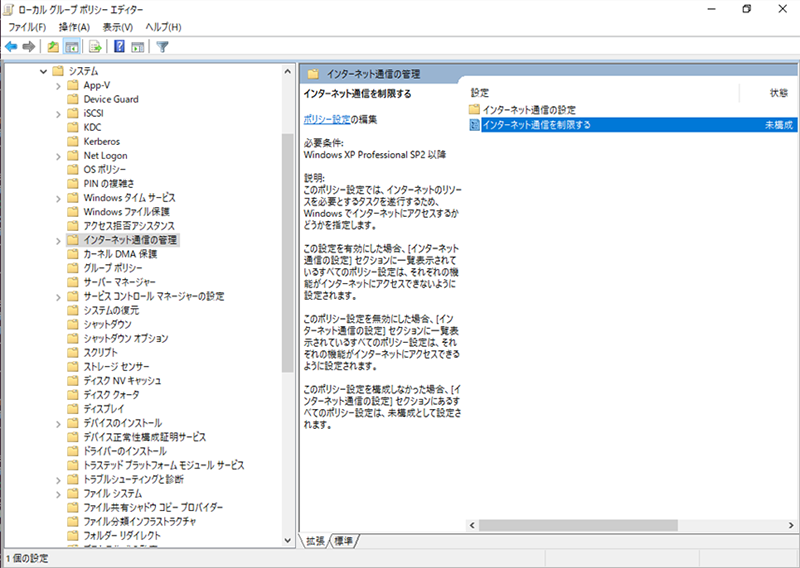The height and width of the screenshot is (568, 800).
Task: Open the ヘルプ(H) menu
Action: click(163, 27)
